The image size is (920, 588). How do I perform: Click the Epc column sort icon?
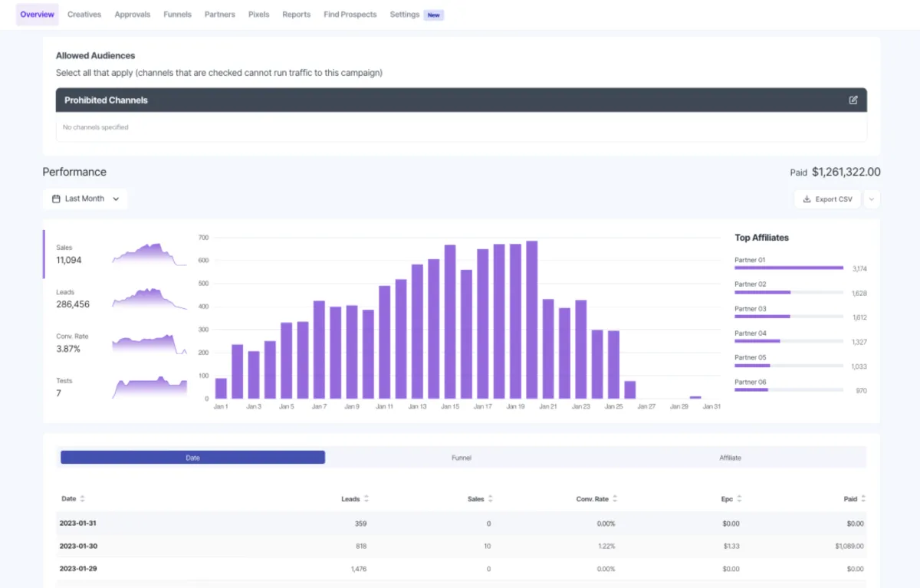coord(741,498)
